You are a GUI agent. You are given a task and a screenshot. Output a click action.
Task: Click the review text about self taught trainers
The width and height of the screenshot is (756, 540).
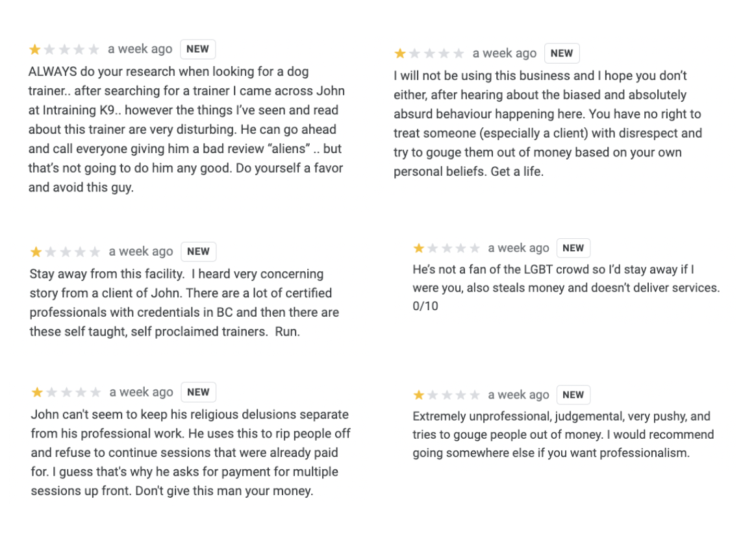184,302
